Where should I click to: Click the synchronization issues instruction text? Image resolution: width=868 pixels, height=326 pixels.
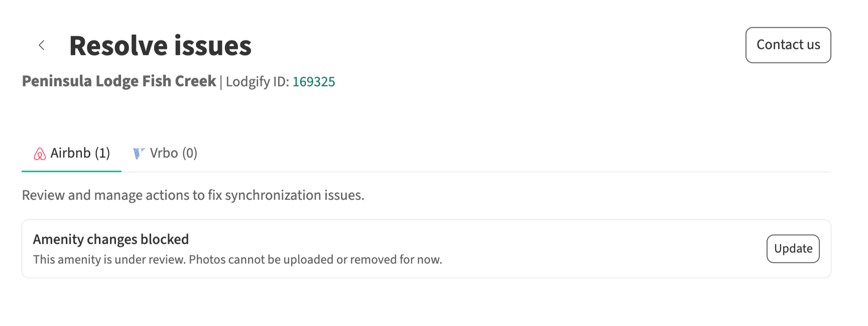tap(193, 195)
